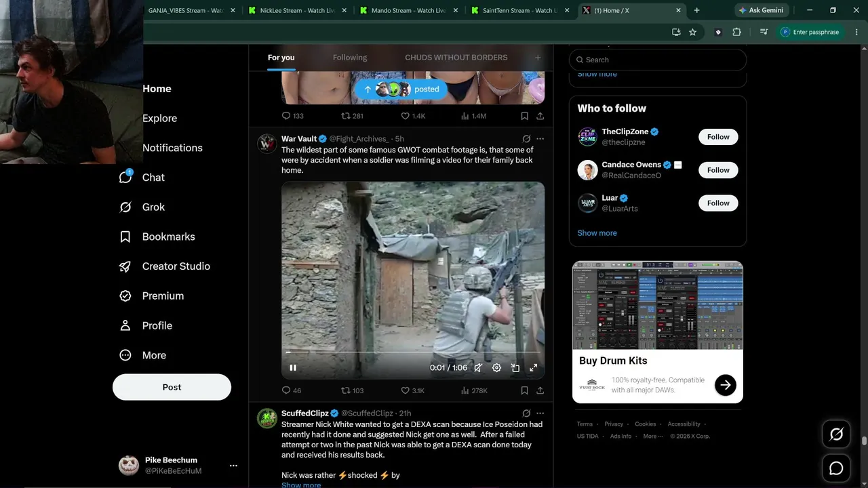Viewport: 868px width, 488px height.
Task: Open the Buy Drum Kits ad arrow
Action: 726,386
